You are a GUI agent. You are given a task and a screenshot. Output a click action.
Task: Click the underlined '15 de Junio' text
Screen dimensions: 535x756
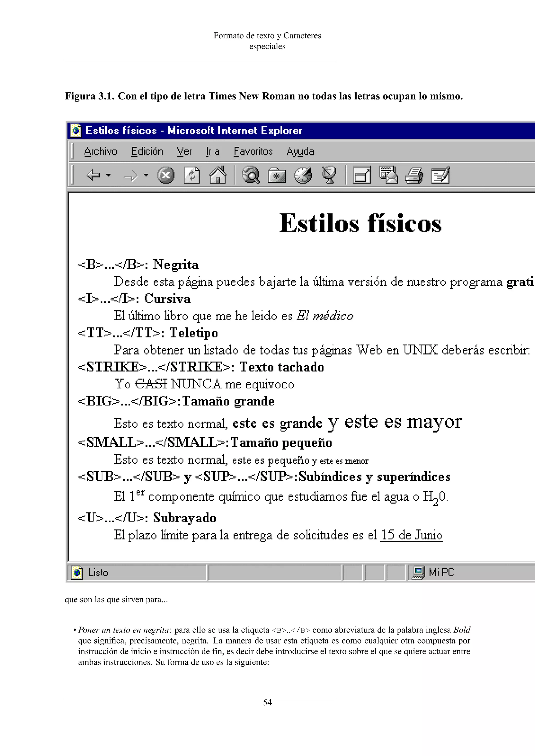(x=412, y=535)
